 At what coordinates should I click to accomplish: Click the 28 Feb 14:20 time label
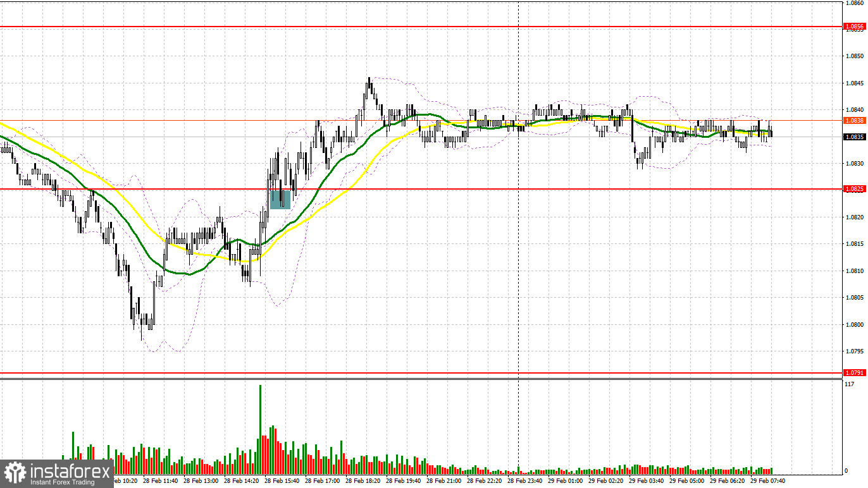242,480
